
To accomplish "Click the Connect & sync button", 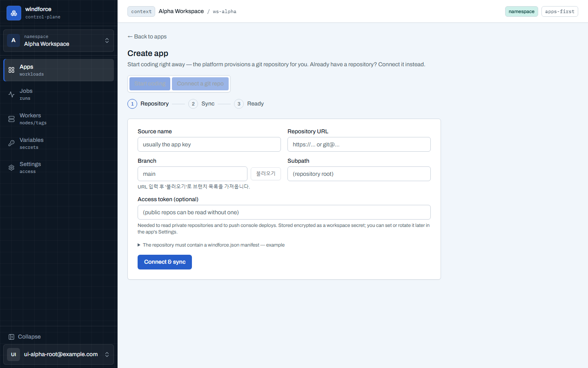I will [165, 262].
